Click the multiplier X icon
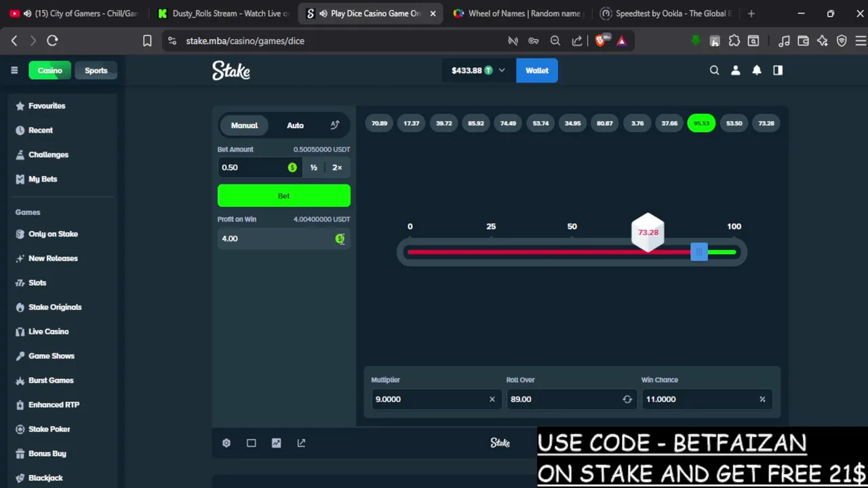 tap(492, 399)
